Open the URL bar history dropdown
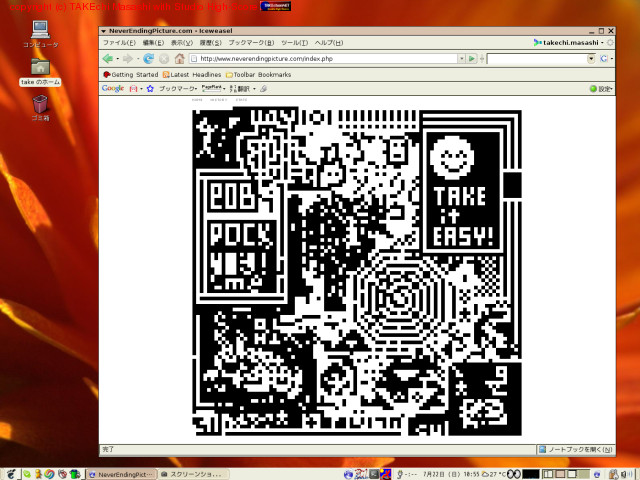The width and height of the screenshot is (640, 480). click(460, 59)
